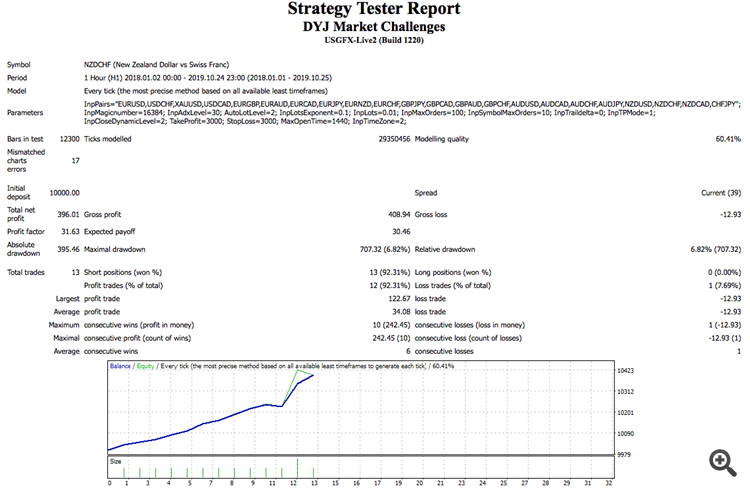
Task: Click the green equity peak on the chart
Action: (x=298, y=371)
